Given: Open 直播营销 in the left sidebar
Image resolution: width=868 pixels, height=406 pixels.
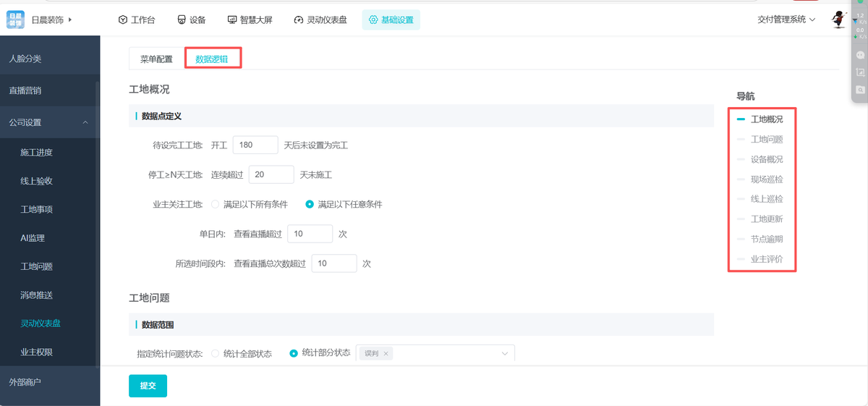Looking at the screenshot, I should pos(50,90).
